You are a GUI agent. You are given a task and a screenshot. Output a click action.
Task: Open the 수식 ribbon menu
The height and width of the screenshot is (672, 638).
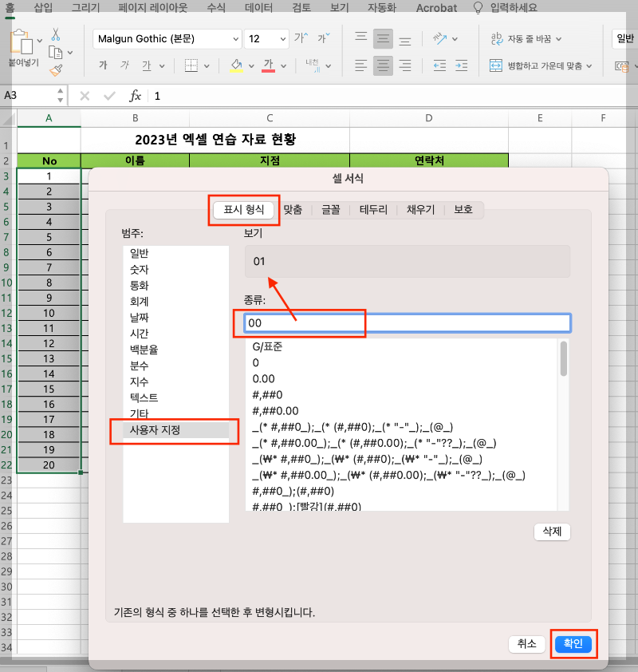click(215, 8)
